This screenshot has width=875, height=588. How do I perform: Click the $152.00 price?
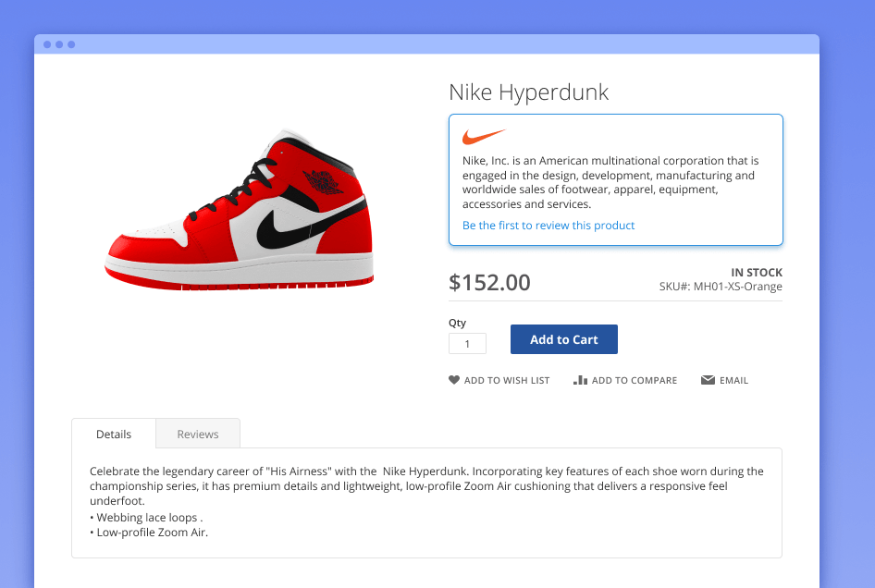[489, 282]
